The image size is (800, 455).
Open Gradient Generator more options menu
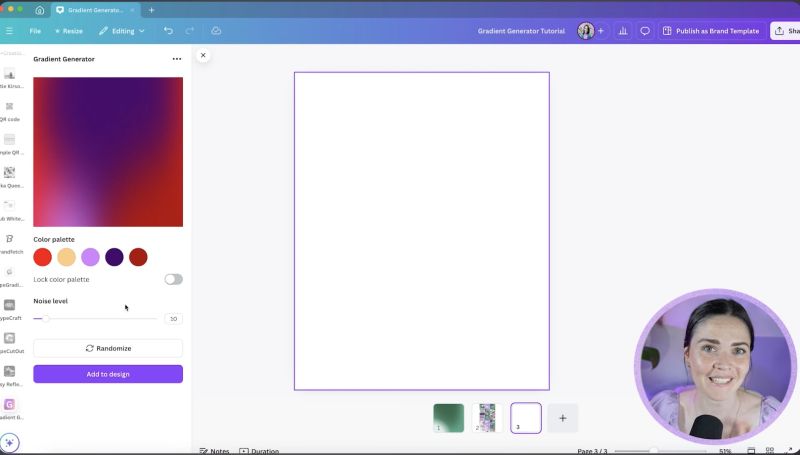[177, 59]
